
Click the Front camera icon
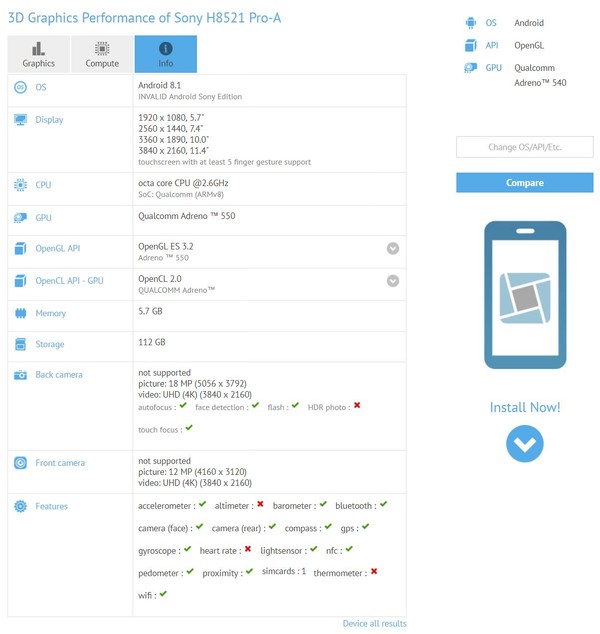[20, 463]
